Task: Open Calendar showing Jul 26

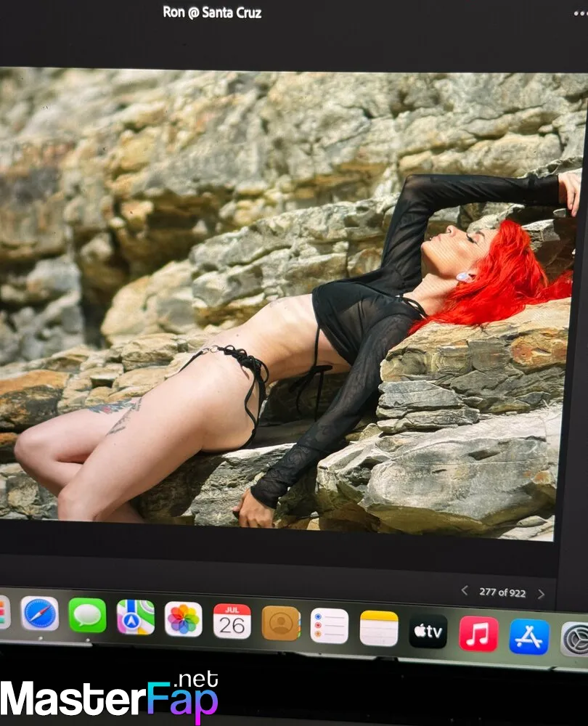Action: point(232,621)
